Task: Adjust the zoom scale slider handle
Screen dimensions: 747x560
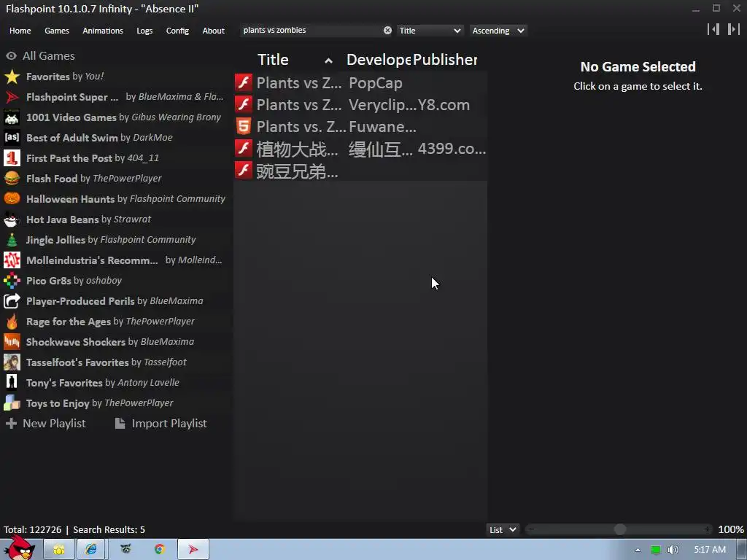Action: pyautogui.click(x=620, y=529)
